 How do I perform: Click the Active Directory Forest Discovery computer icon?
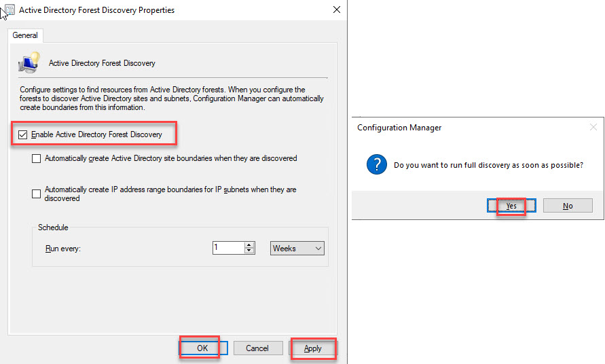point(28,62)
